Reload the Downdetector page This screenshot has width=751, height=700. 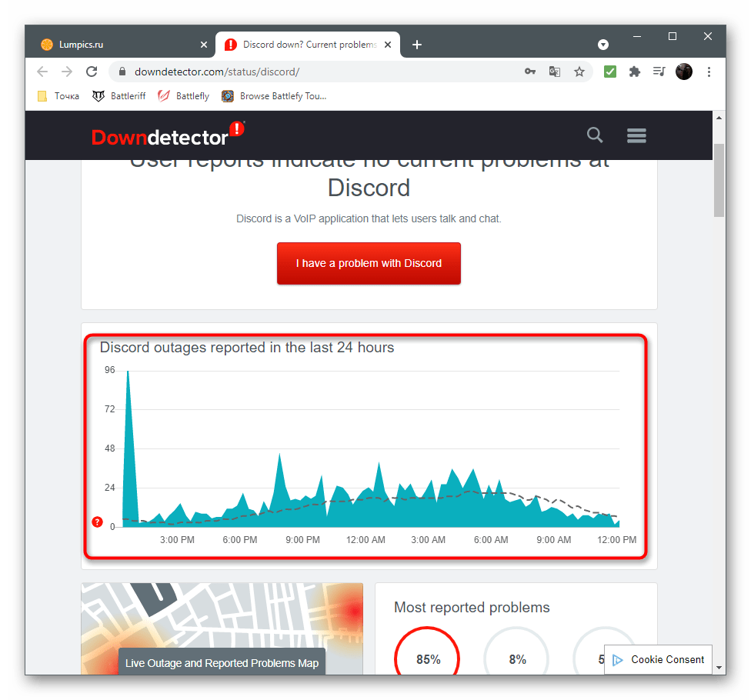pos(92,72)
